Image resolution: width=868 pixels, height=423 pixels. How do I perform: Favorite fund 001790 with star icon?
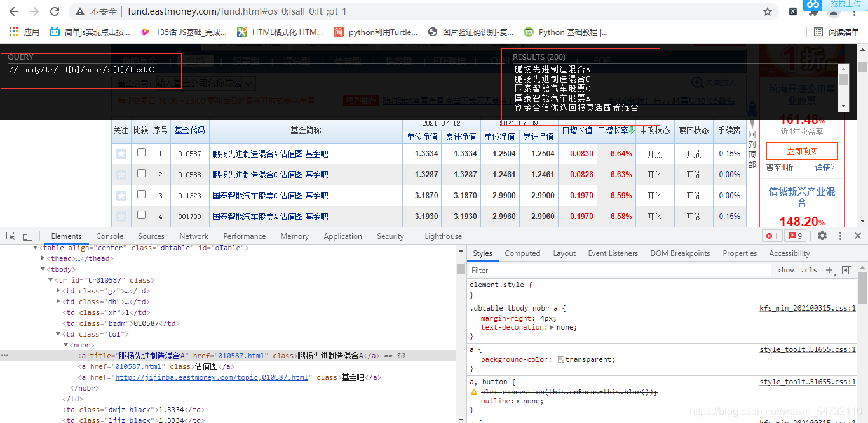pos(121,217)
